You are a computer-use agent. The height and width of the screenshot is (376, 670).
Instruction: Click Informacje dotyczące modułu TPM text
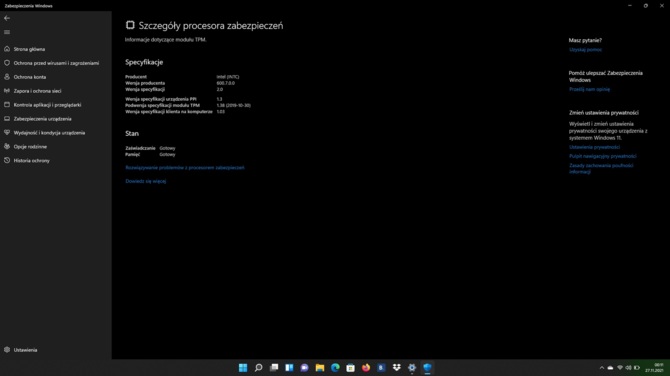[166, 40]
